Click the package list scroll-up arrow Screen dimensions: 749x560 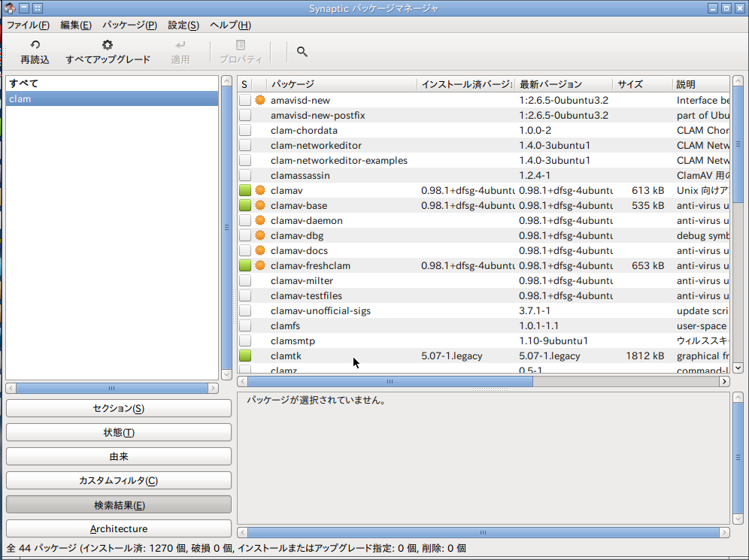pyautogui.click(x=738, y=80)
